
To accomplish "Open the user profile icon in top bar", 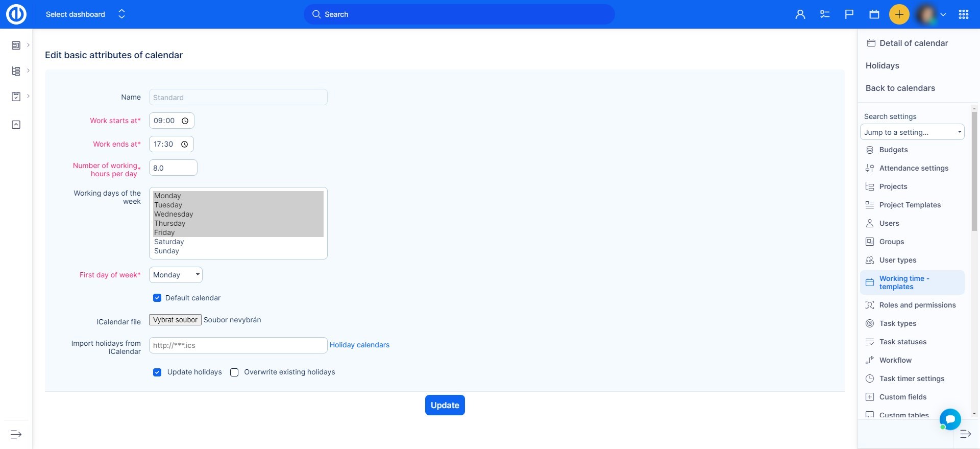I will 800,14.
